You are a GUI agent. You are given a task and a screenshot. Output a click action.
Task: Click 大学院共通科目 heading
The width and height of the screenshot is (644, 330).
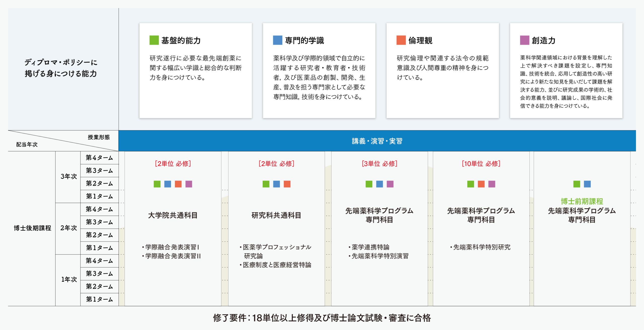click(x=173, y=215)
